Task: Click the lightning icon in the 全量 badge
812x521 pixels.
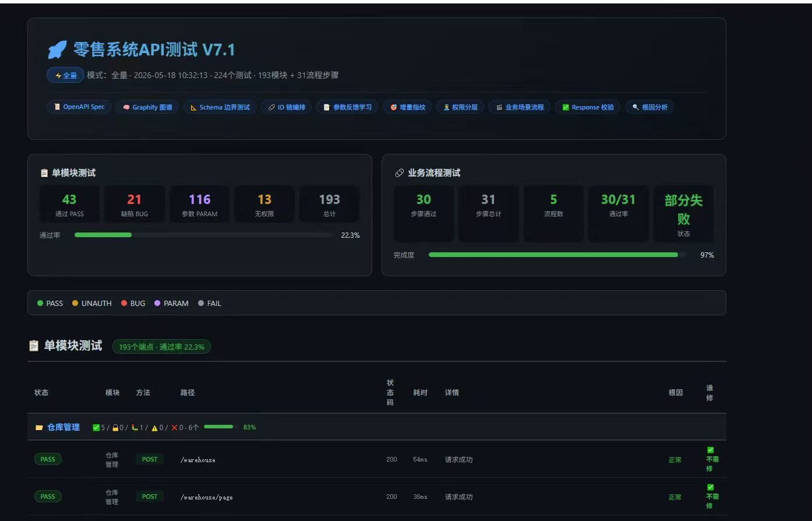Action: (58, 76)
